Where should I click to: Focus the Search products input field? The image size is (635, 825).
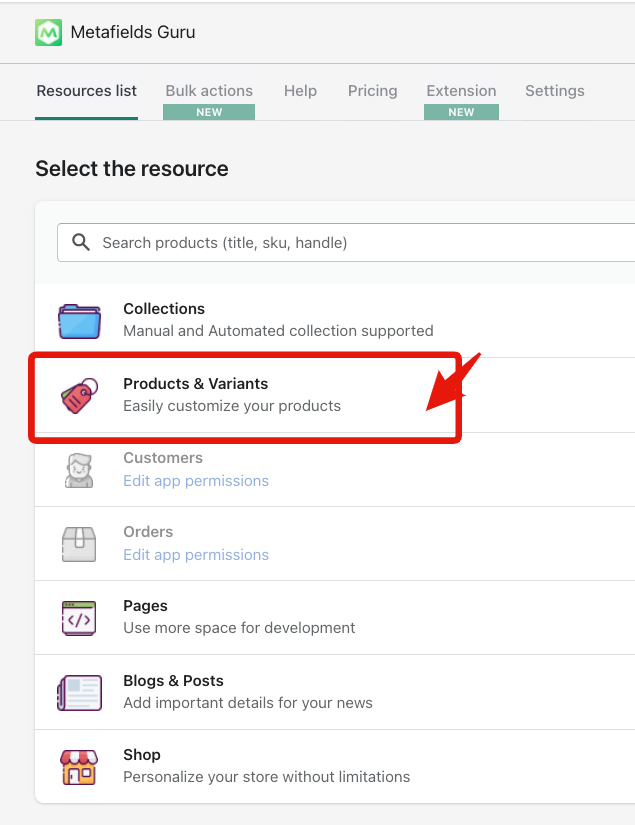click(360, 243)
